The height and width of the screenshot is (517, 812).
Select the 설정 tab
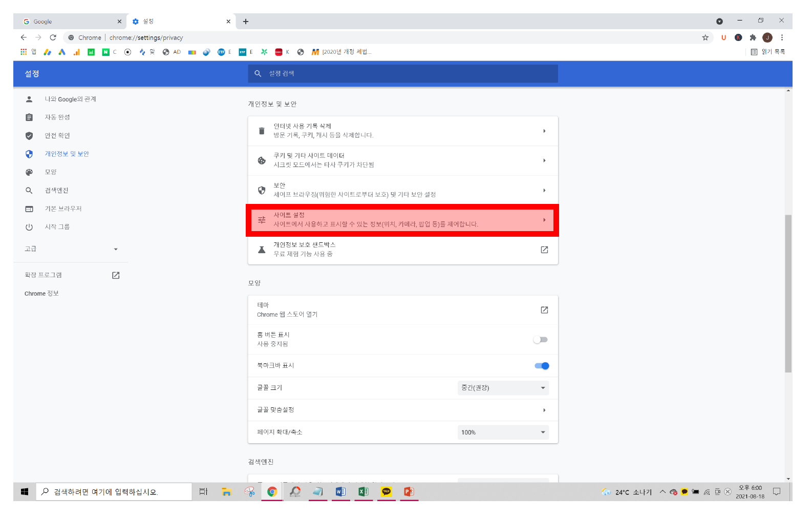pyautogui.click(x=181, y=22)
